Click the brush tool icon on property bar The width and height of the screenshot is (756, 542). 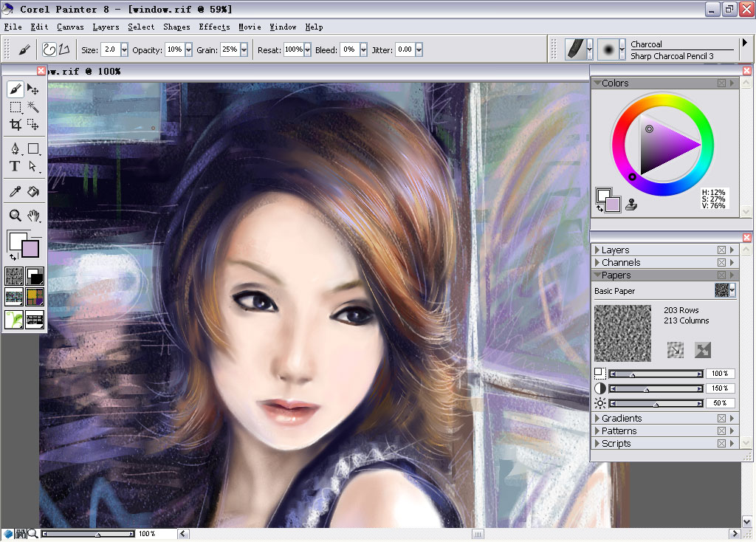point(24,49)
